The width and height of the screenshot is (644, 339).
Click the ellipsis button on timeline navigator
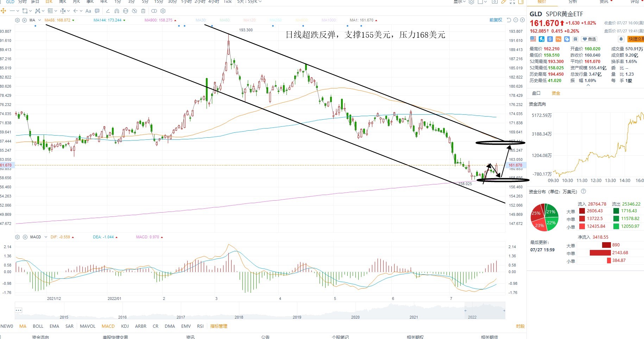[19, 310]
